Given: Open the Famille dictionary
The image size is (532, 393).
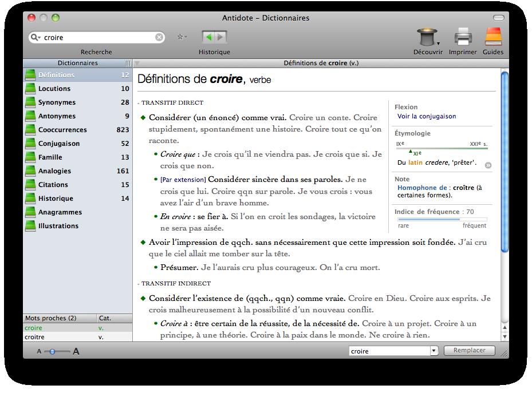Looking at the screenshot, I should 78,157.
